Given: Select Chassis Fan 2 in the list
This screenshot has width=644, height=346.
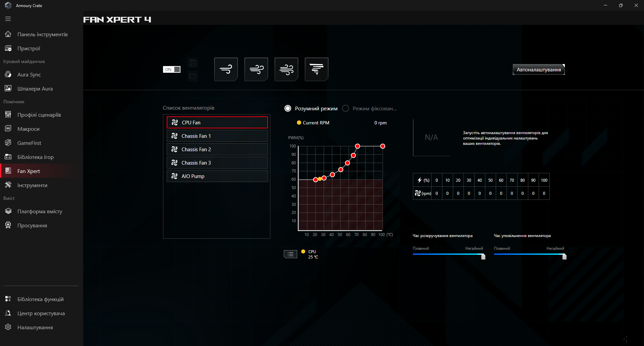Looking at the screenshot, I should pos(217,149).
